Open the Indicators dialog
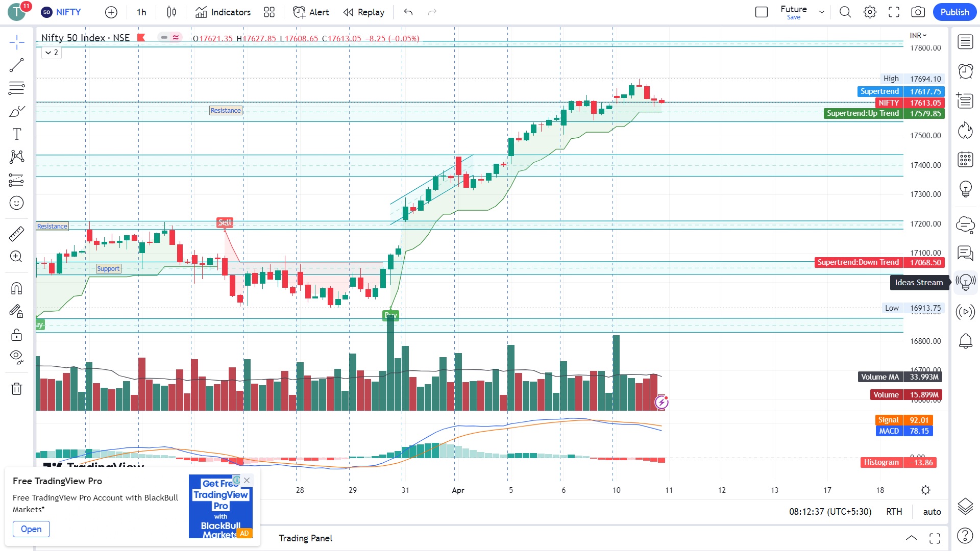Image resolution: width=980 pixels, height=551 pixels. (x=223, y=12)
